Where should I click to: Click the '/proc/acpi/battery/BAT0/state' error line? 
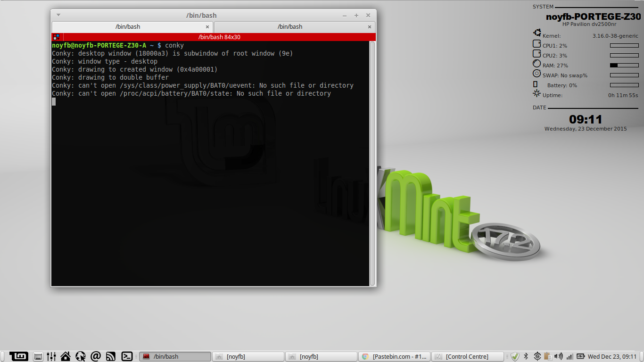[x=191, y=93]
